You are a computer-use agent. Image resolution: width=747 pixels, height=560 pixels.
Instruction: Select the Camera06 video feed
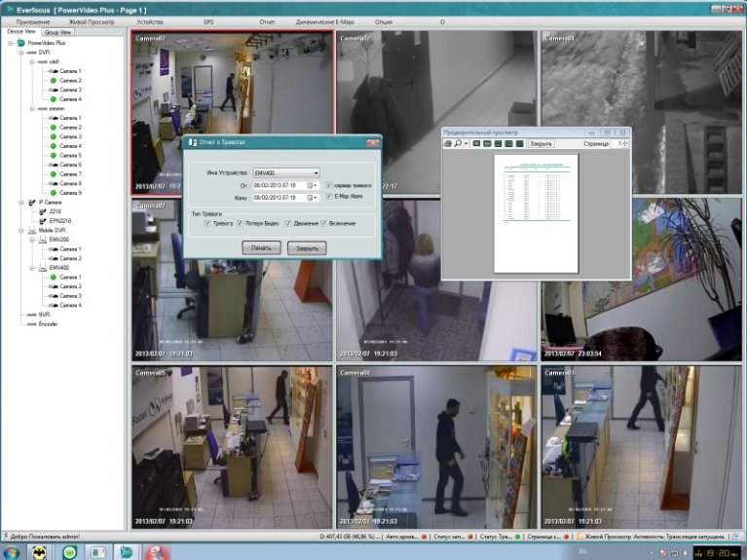(436, 447)
